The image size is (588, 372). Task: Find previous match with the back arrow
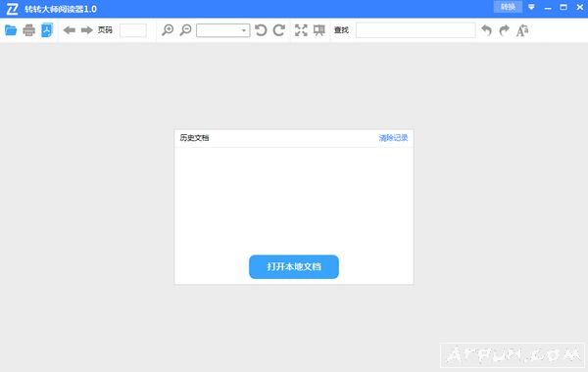[486, 30]
